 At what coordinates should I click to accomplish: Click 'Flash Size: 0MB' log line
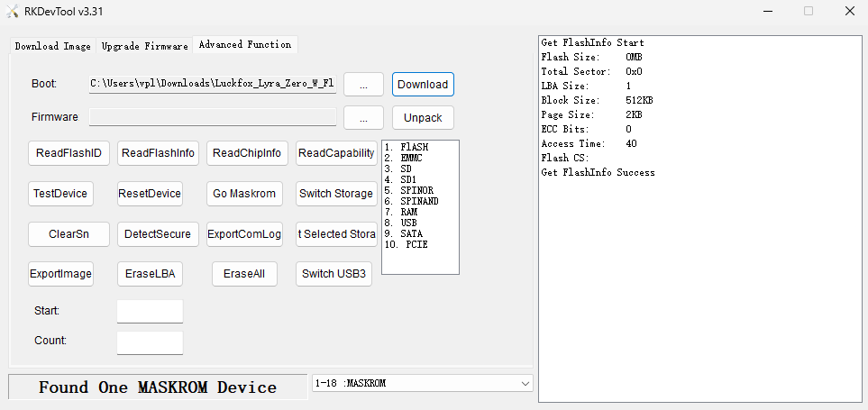[x=592, y=57]
